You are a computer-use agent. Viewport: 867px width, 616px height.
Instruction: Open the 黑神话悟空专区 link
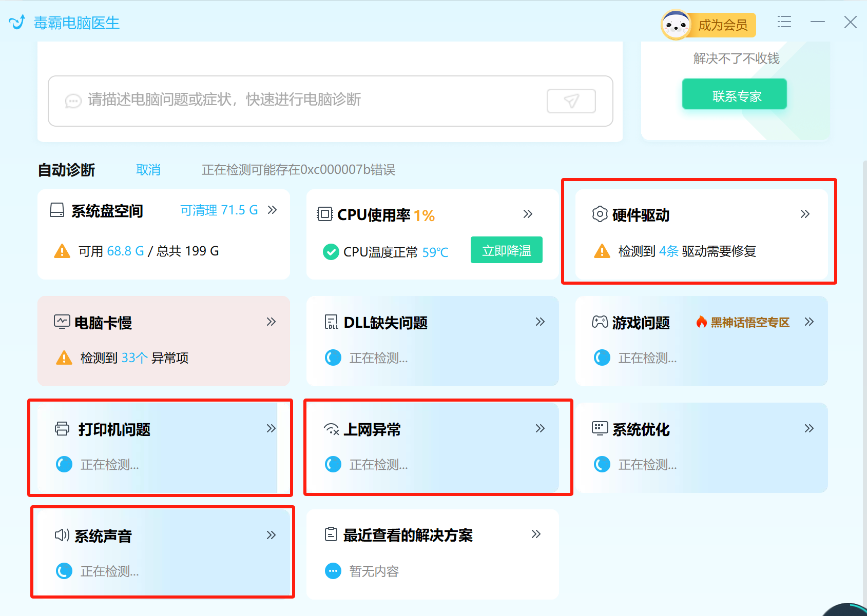tap(749, 323)
